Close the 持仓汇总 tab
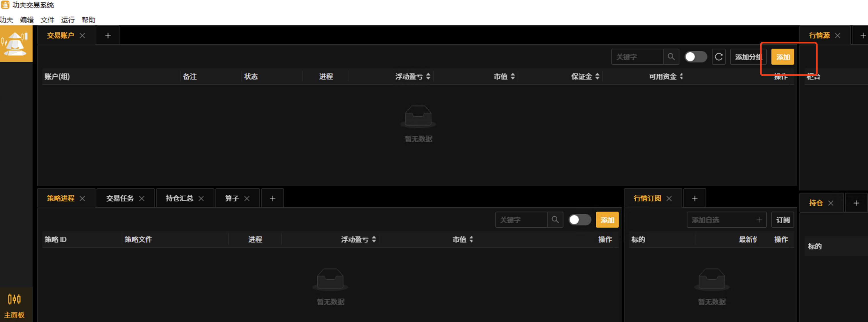The image size is (868, 322). 201,198
